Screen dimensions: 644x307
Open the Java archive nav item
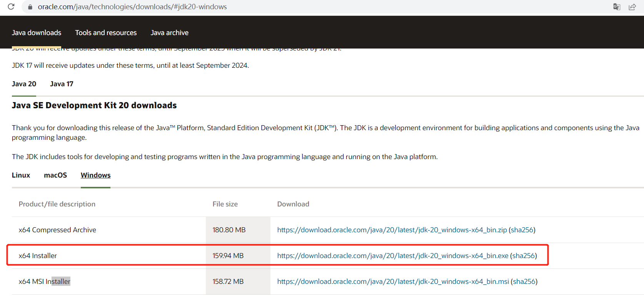(169, 33)
